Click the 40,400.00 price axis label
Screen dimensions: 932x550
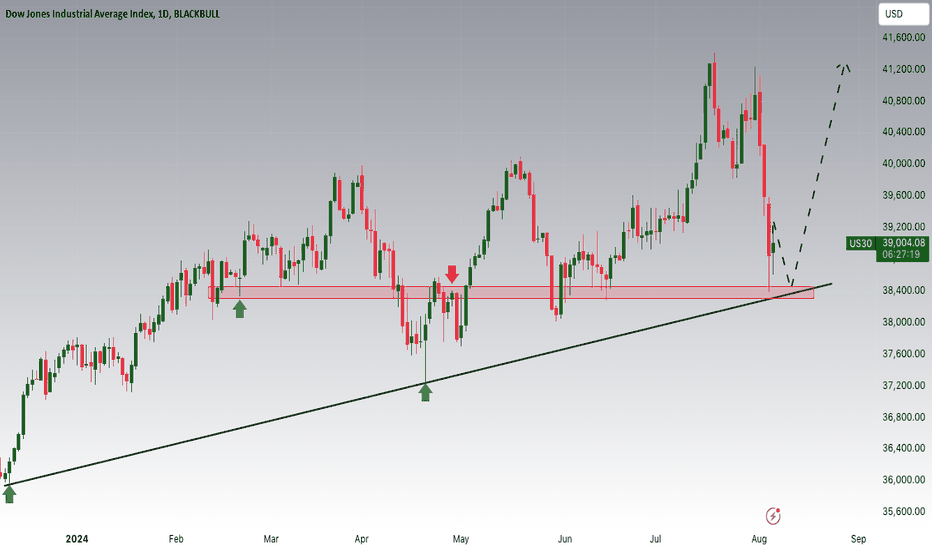(903, 131)
